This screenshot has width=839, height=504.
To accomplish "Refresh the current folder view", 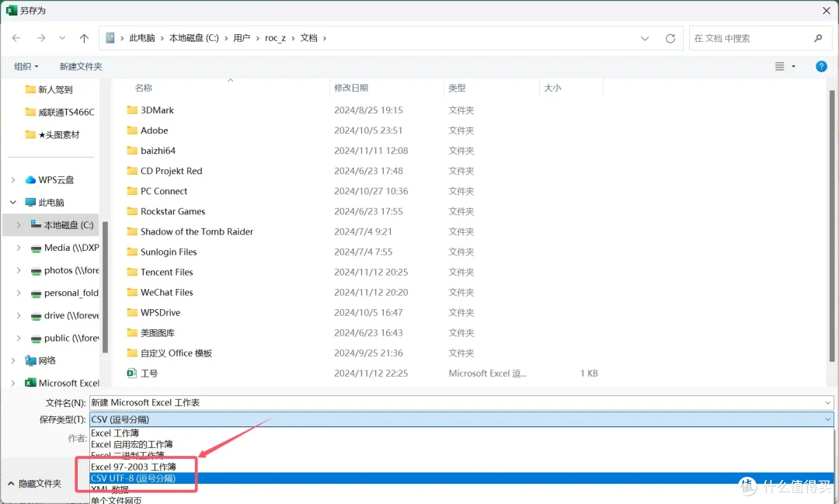I will (x=670, y=39).
